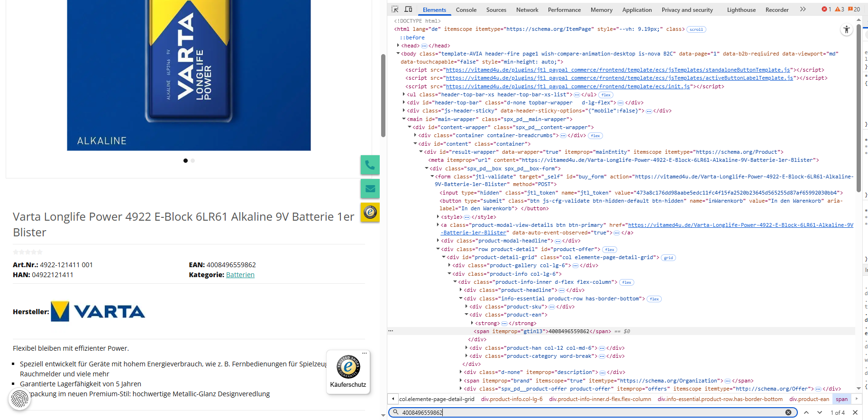Screen dimensions: 868x420
Task: Toggle the grid badge on product-detail-grid
Action: [x=668, y=258]
